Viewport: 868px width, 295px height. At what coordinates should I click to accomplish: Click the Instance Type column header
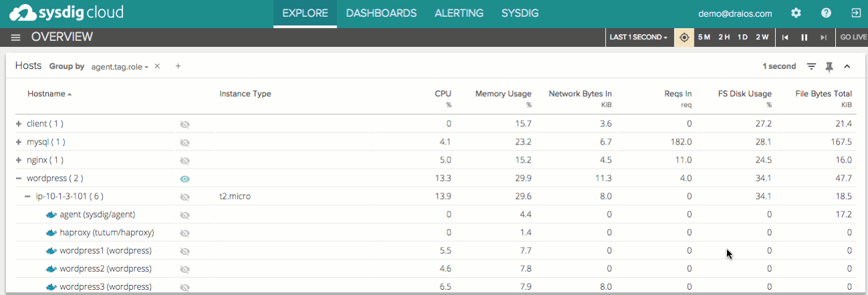click(245, 94)
